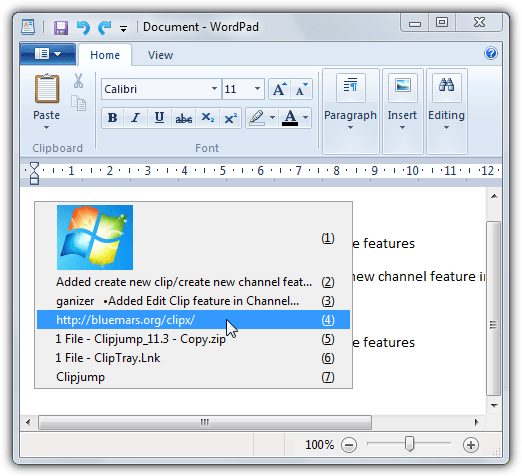Toggle superscript formatting
522x476 pixels.
tap(230, 118)
